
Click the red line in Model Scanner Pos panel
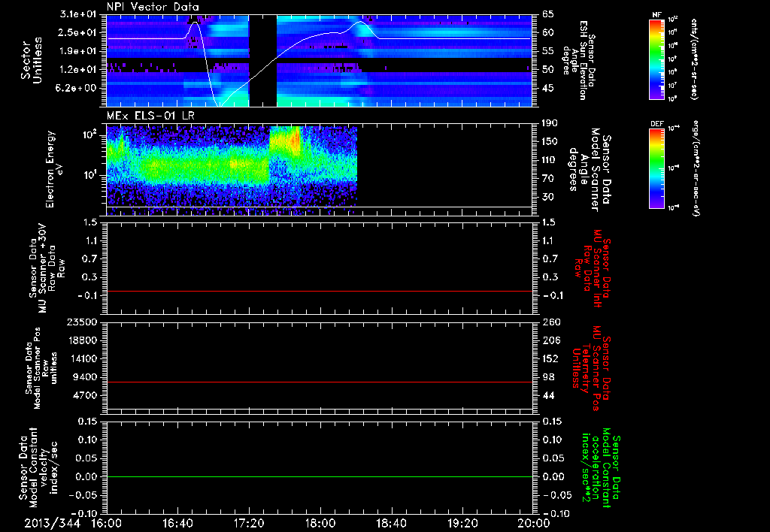319,382
